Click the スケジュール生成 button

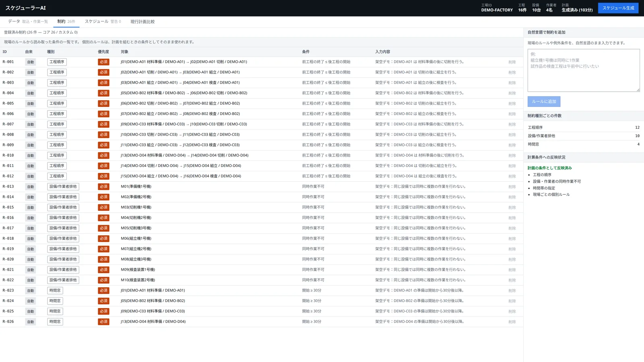point(618,8)
